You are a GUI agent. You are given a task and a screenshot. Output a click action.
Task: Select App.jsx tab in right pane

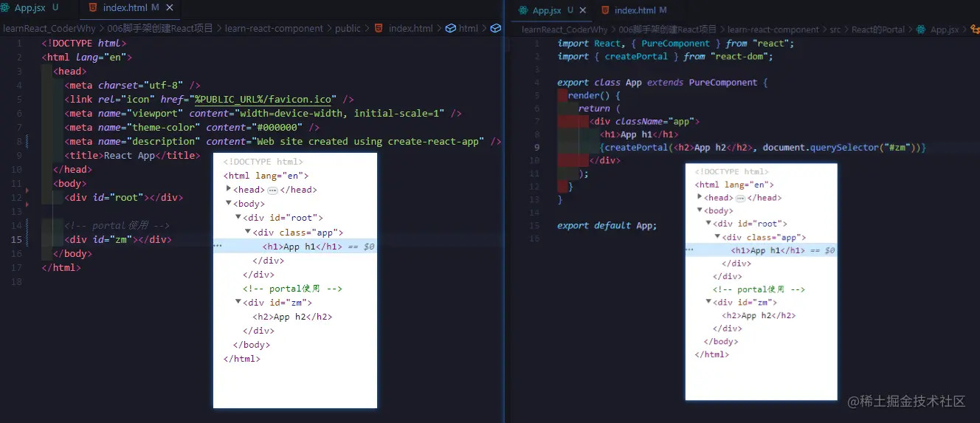[x=551, y=10]
